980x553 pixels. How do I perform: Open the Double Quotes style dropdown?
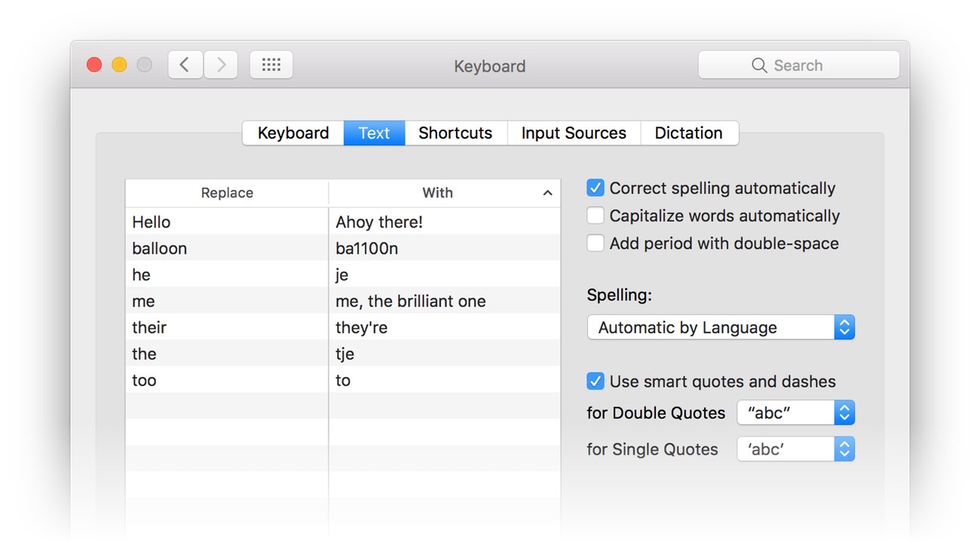(x=795, y=413)
